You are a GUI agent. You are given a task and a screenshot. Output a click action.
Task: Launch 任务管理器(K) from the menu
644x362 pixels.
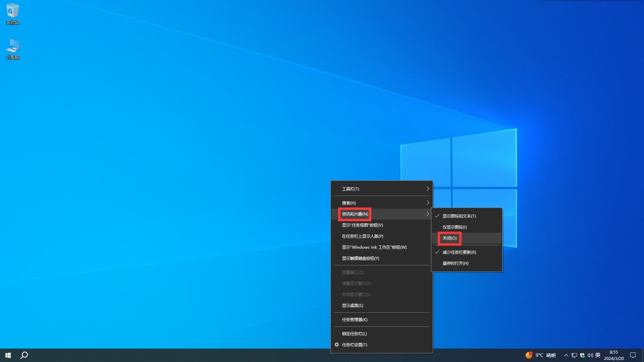point(381,320)
